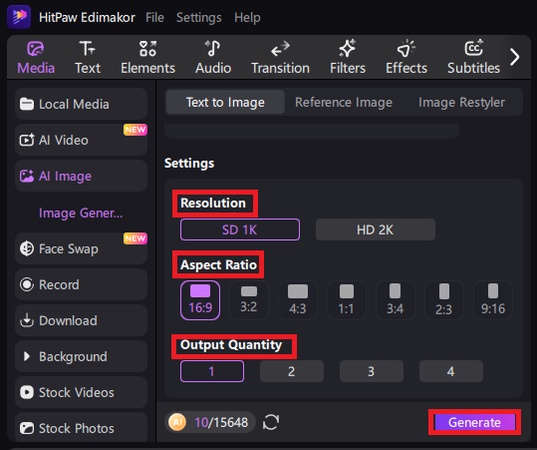
Task: Open the Audio panel
Action: click(213, 58)
